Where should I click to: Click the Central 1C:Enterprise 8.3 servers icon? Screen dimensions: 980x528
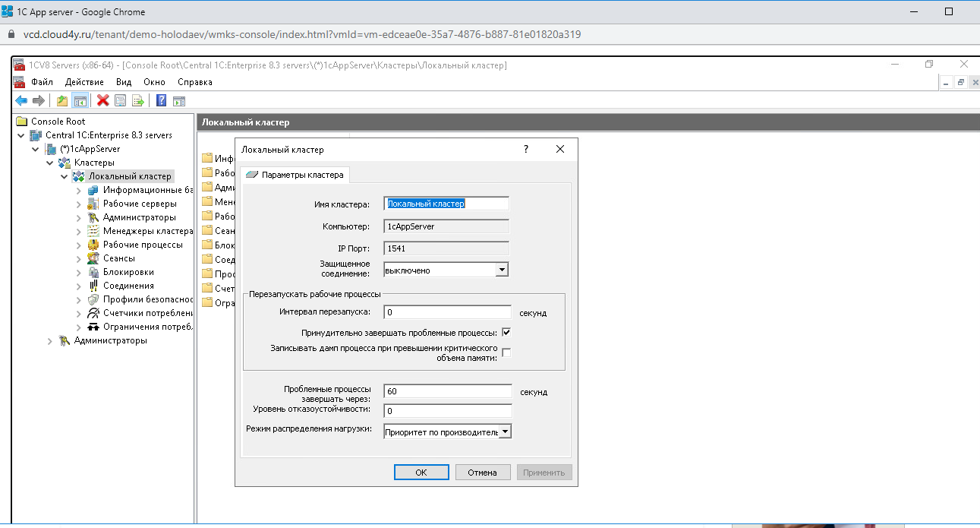36,135
